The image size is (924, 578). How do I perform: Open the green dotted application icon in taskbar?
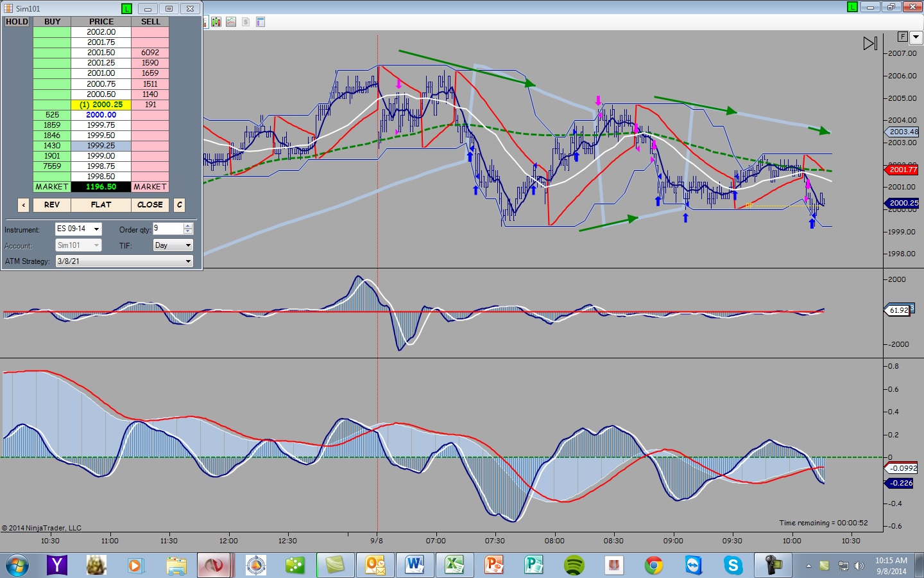pos(295,565)
